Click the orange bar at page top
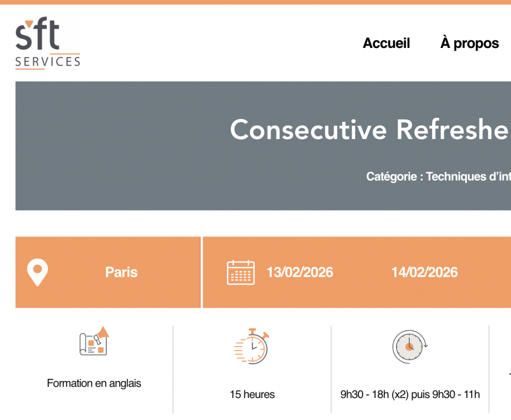The width and height of the screenshot is (511, 420). click(255, 2)
